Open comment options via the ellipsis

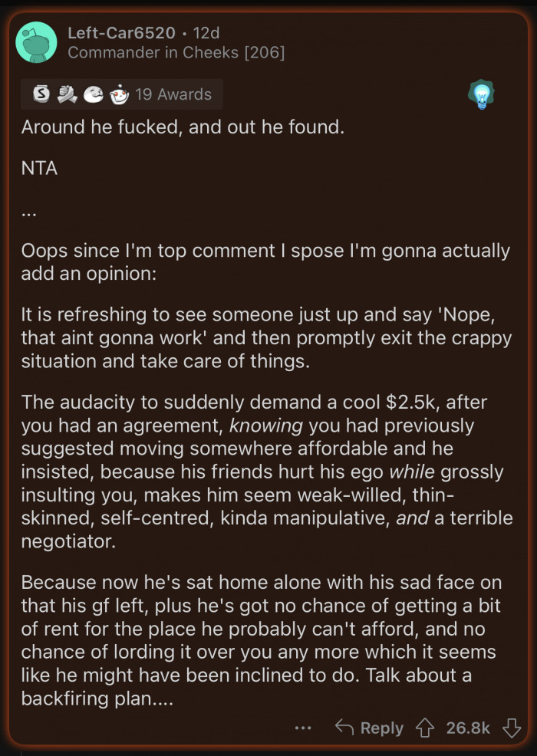(x=303, y=728)
